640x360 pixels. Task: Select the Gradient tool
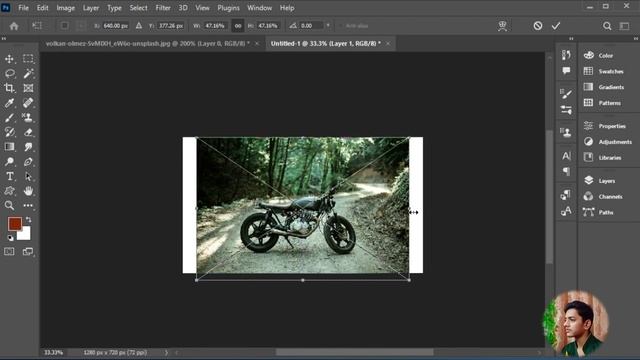9,147
